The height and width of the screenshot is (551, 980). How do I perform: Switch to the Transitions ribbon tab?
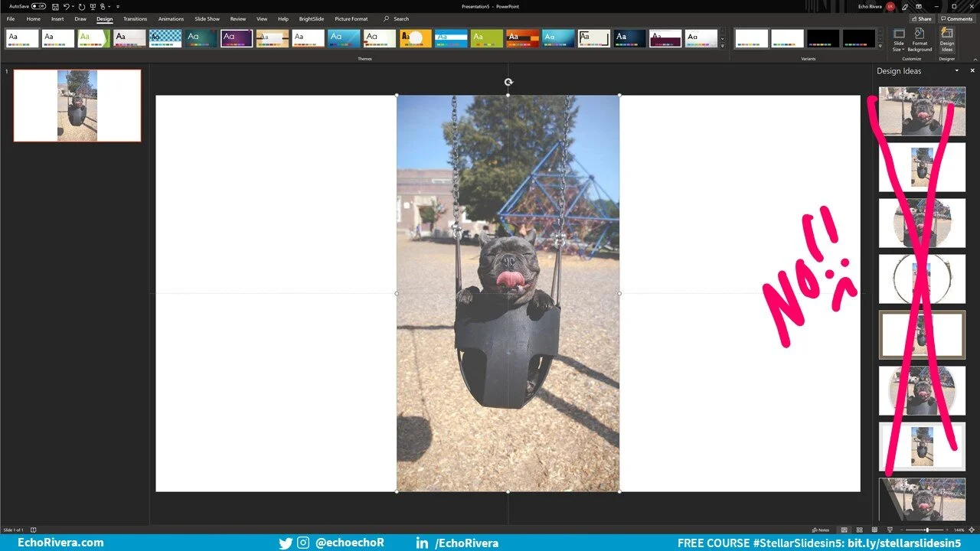coord(135,18)
